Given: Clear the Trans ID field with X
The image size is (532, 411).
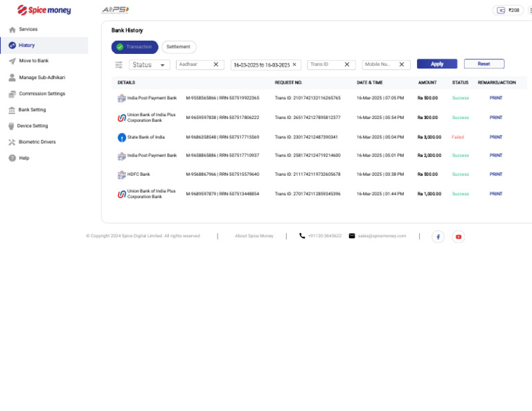Looking at the screenshot, I should [x=347, y=64].
